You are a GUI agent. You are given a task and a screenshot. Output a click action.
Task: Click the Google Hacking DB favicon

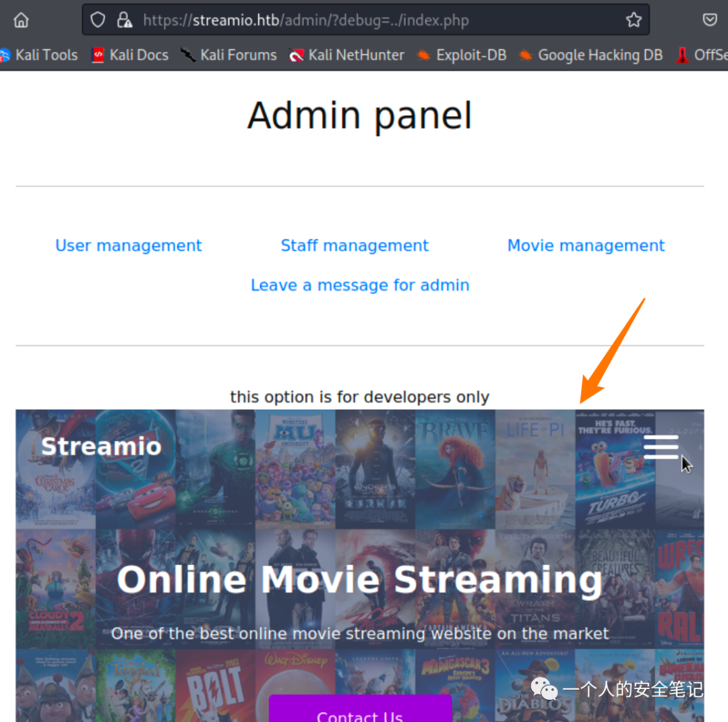tap(525, 55)
